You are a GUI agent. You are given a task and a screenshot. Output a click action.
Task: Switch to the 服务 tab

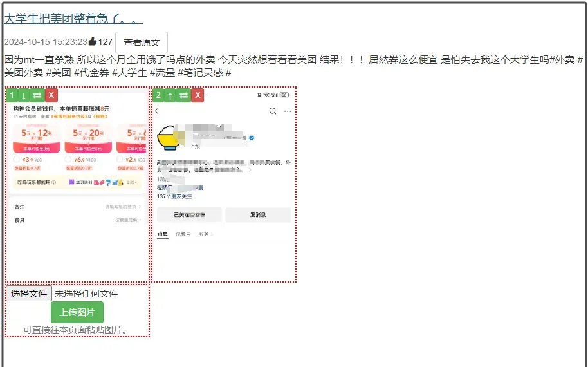pos(203,234)
